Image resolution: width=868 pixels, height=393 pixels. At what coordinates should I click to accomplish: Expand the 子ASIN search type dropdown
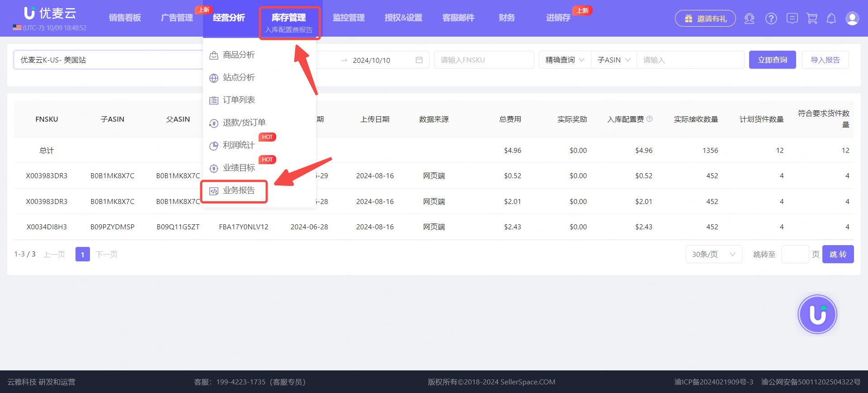click(x=613, y=60)
